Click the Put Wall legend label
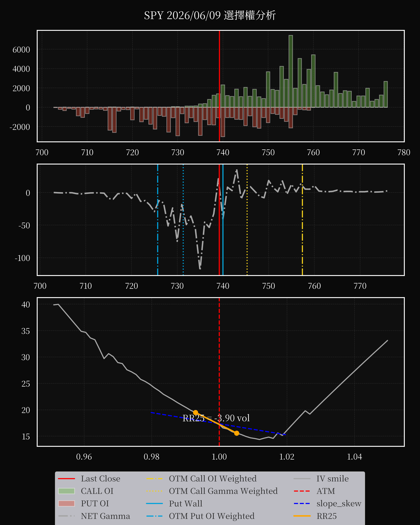Viewport: 420px width, 525px height. [x=185, y=504]
